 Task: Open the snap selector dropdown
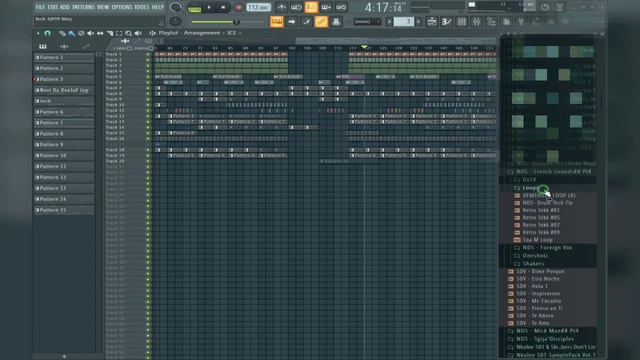click(x=367, y=21)
